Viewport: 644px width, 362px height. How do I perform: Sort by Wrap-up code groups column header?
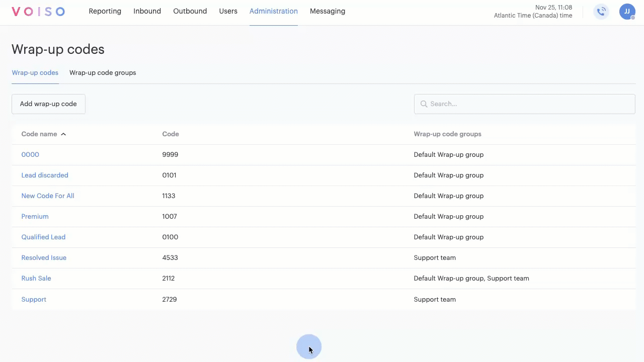click(447, 134)
